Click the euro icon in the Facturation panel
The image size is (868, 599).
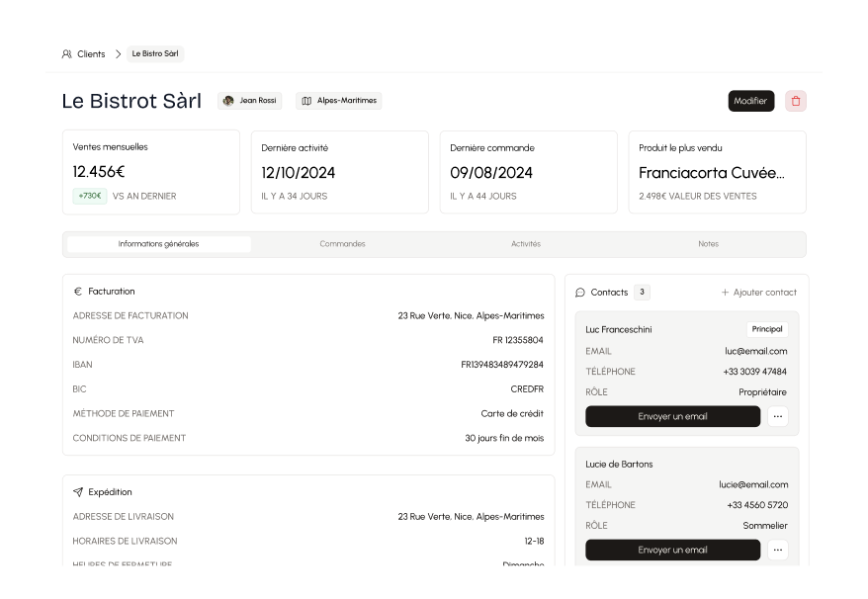tap(78, 291)
